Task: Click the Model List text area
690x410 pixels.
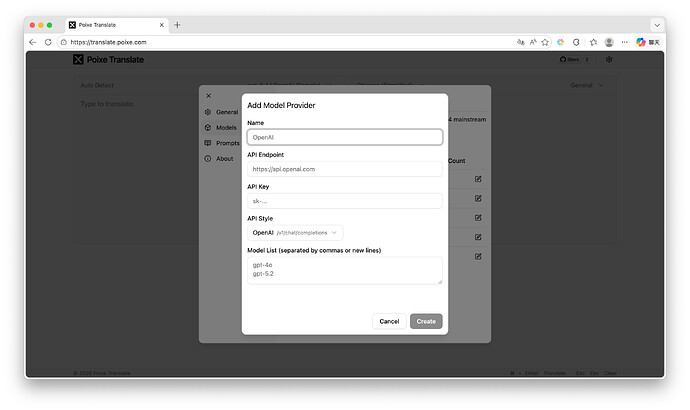Action: [x=344, y=270]
